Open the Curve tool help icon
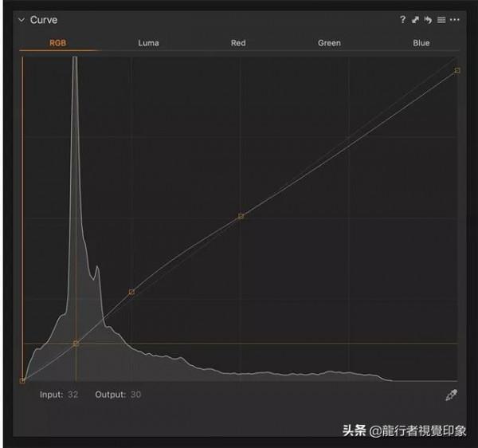This screenshot has width=478, height=448. pyautogui.click(x=403, y=20)
